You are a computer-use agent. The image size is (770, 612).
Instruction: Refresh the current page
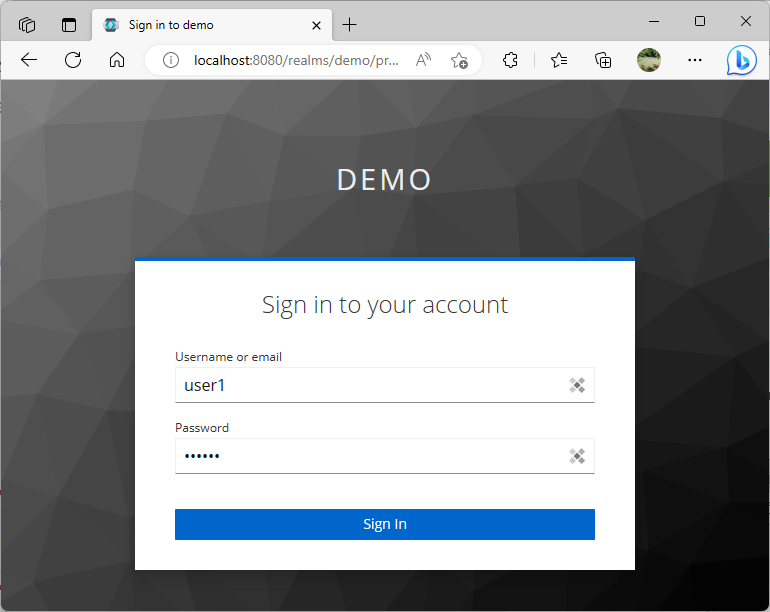pyautogui.click(x=73, y=60)
